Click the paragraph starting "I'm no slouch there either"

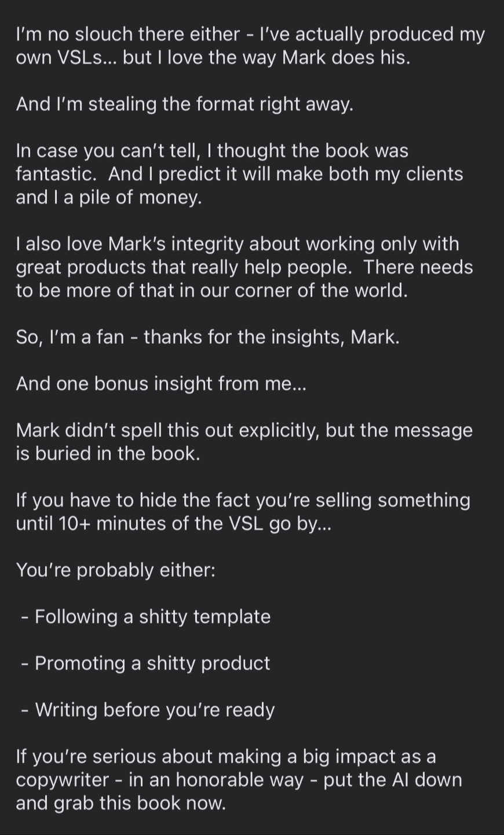point(250,46)
